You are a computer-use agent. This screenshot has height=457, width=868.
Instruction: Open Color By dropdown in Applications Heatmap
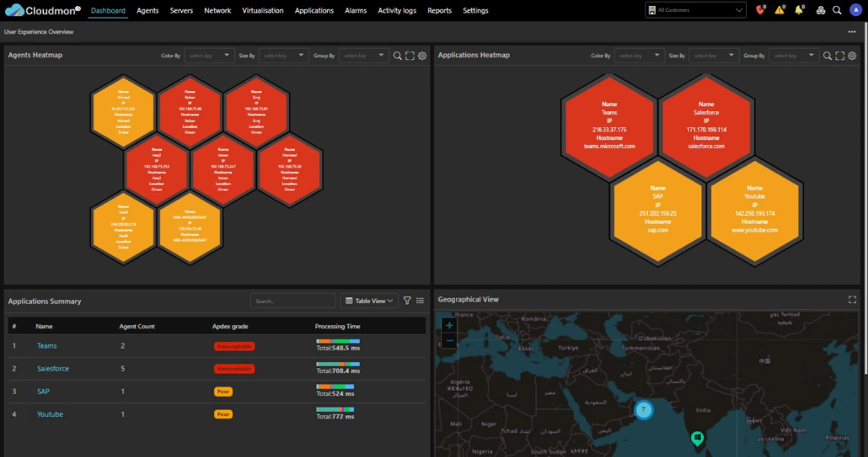coord(639,55)
